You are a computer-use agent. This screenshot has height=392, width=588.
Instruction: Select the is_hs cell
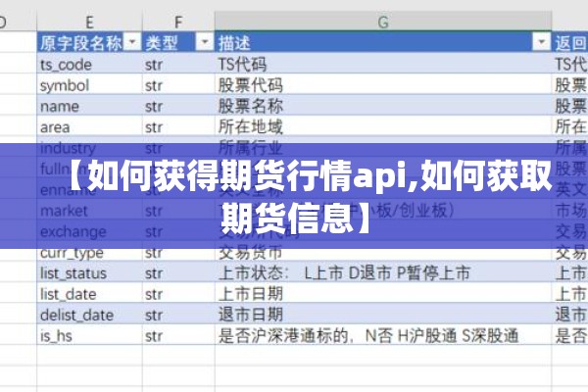89,334
